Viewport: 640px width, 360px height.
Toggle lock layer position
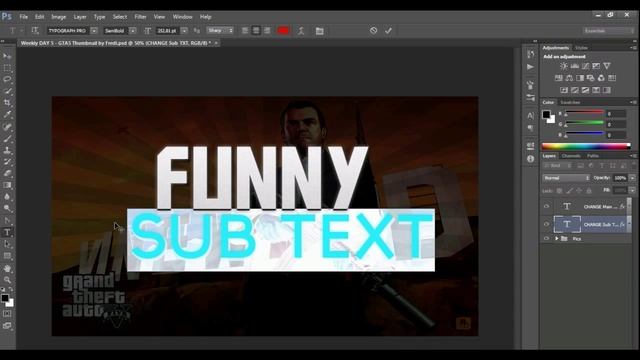pos(579,191)
